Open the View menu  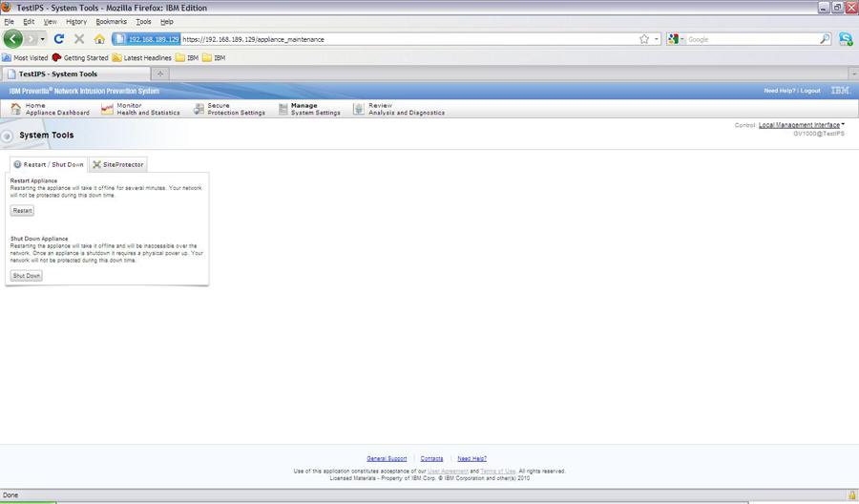click(x=50, y=22)
